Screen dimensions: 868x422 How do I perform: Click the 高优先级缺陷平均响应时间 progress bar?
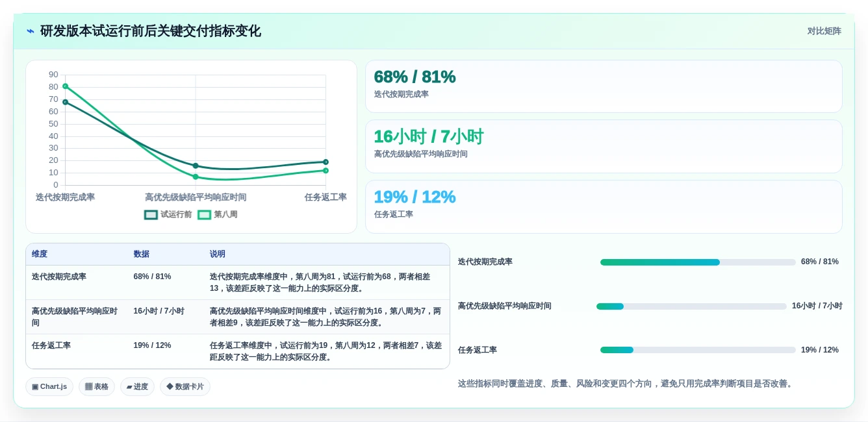coord(691,306)
